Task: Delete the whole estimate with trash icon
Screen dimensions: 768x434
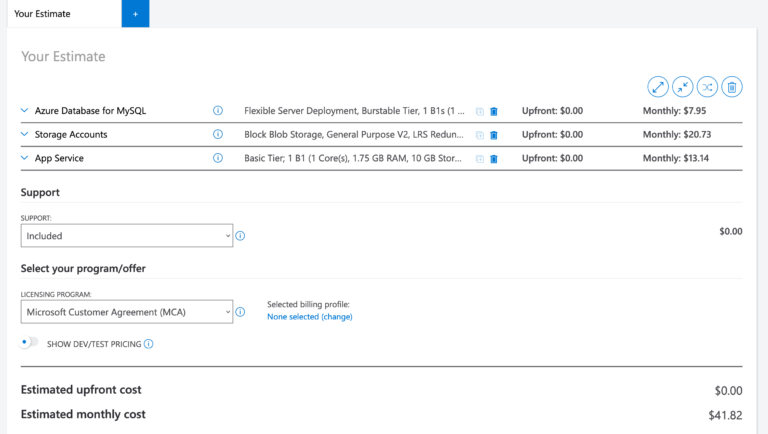Action: [732, 87]
